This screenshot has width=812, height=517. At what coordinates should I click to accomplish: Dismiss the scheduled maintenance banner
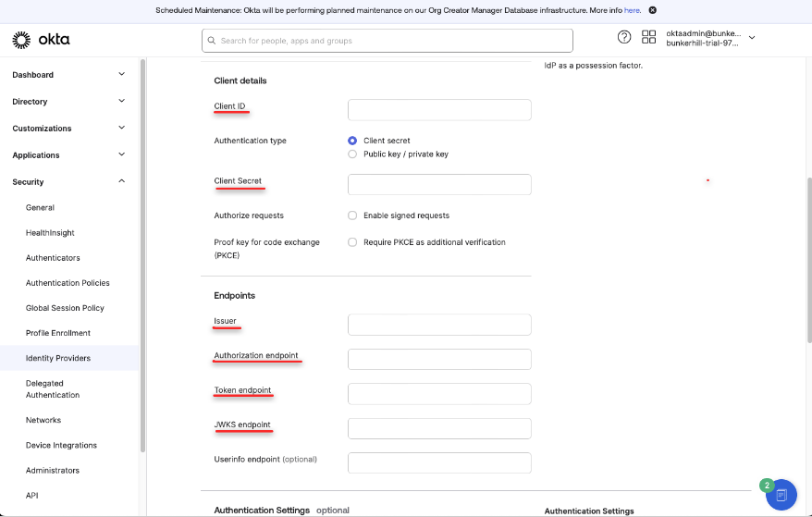pyautogui.click(x=653, y=10)
